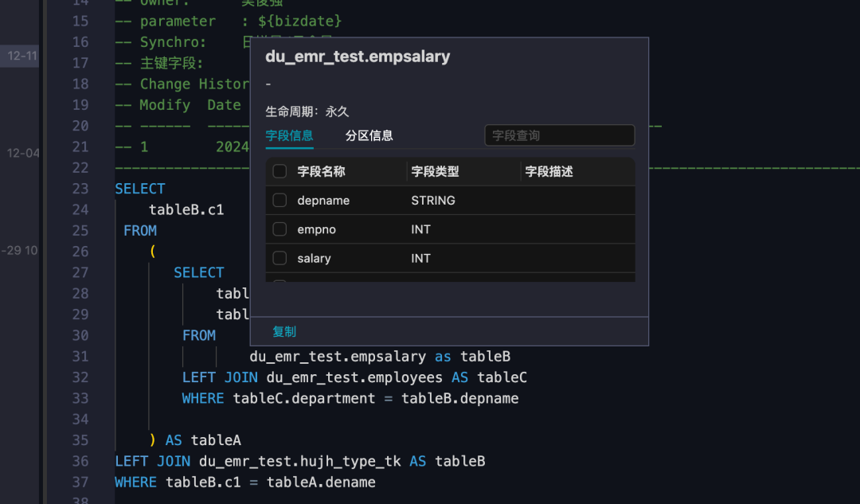Switch to the 字段信息 tab
This screenshot has width=860, height=504.
pyautogui.click(x=289, y=135)
